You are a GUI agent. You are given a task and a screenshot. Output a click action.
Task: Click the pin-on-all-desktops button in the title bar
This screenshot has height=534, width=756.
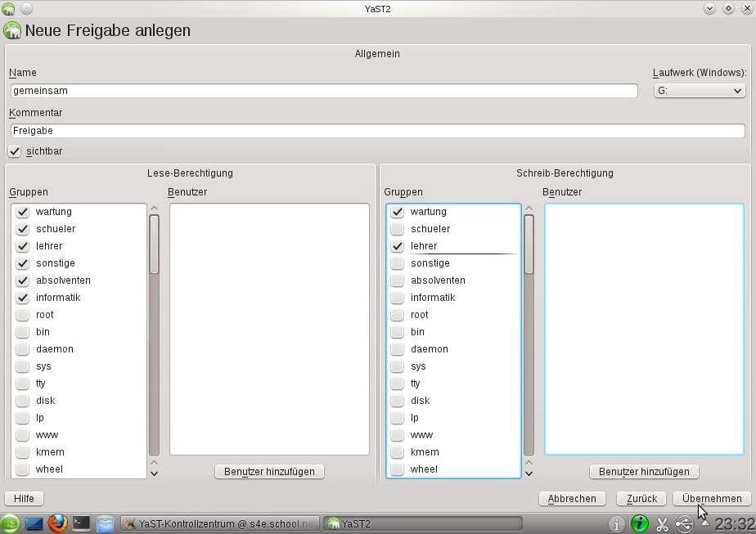point(26,9)
